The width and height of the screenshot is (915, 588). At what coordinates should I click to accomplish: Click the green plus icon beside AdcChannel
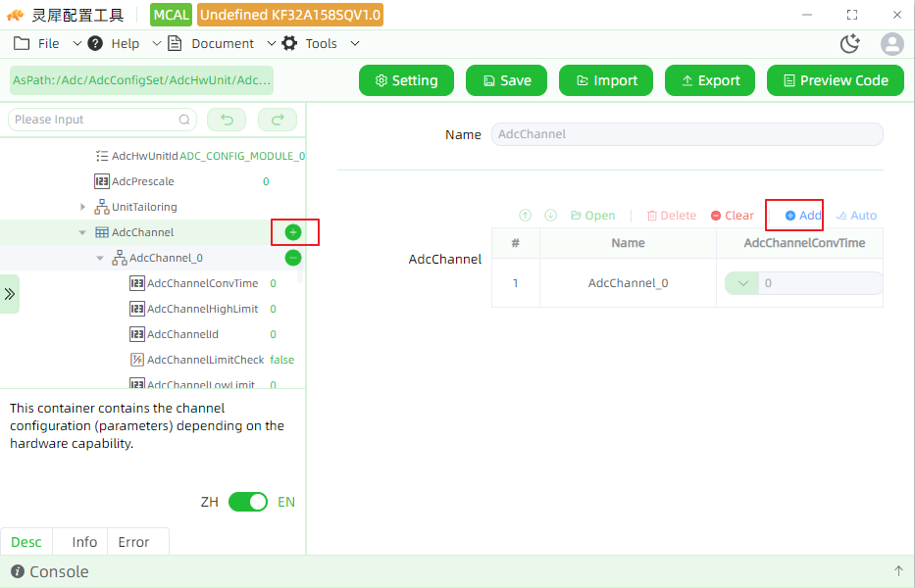(293, 232)
